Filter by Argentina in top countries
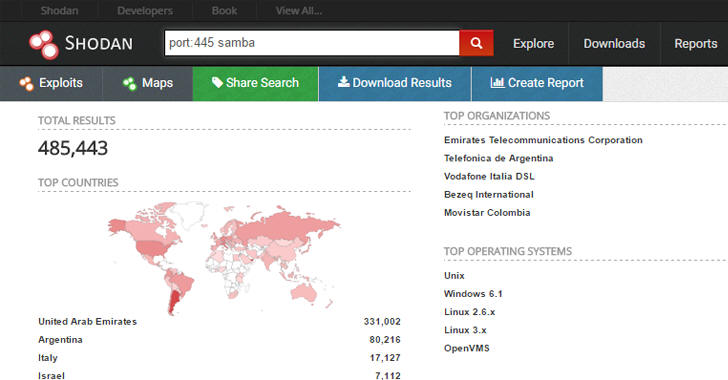Viewport: 728px width, 380px height. (60, 340)
